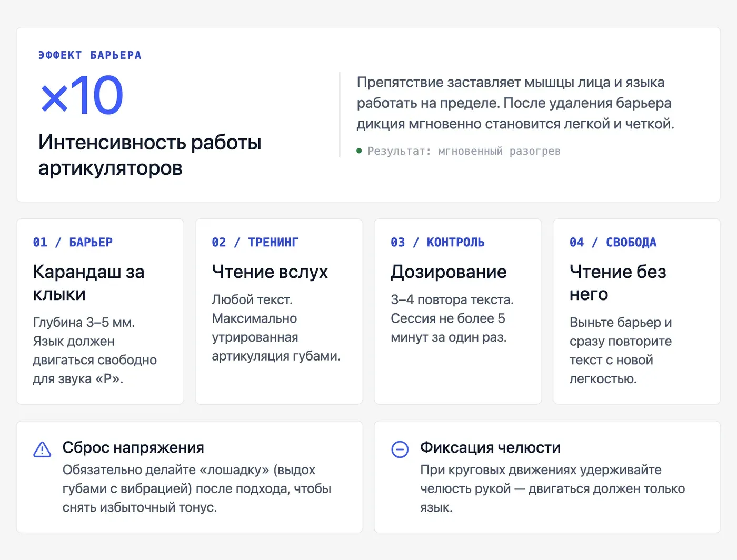Click the description starting Глубина 3–5 мм
Image resolution: width=737 pixels, height=560 pixels.
95,351
